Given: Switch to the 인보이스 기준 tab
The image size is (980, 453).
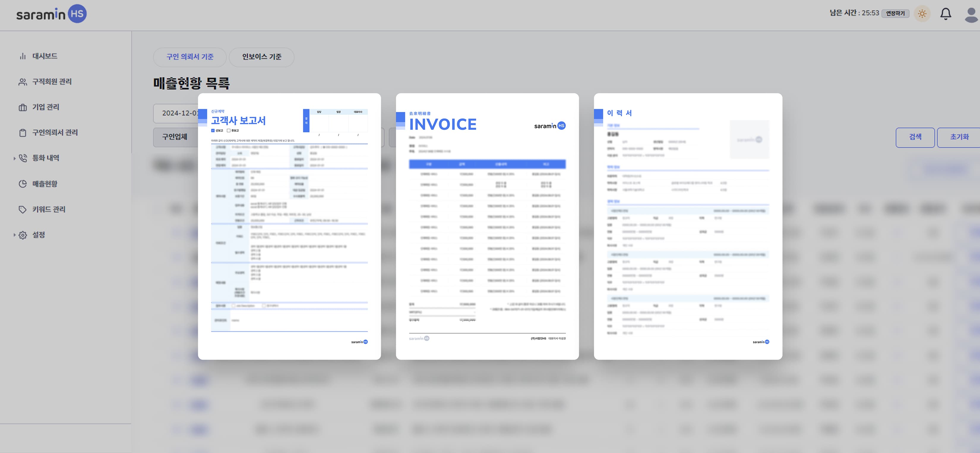Looking at the screenshot, I should click(262, 57).
